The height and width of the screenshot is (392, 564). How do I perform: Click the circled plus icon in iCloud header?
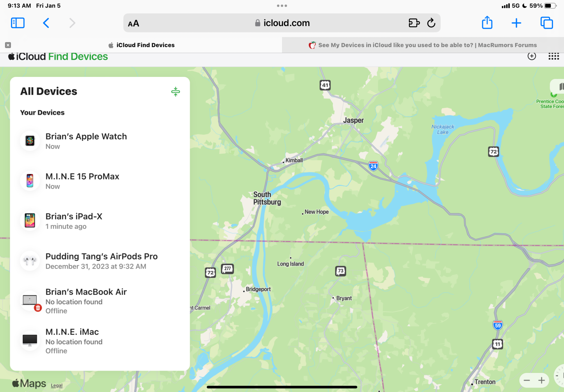(532, 56)
